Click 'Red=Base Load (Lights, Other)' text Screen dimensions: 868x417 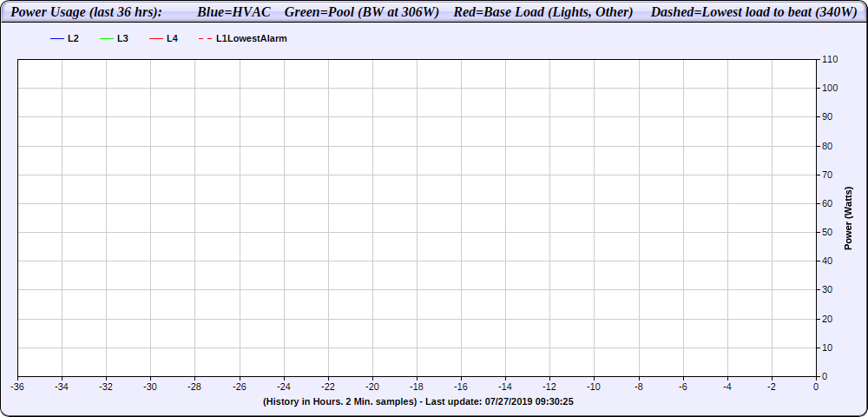(543, 12)
